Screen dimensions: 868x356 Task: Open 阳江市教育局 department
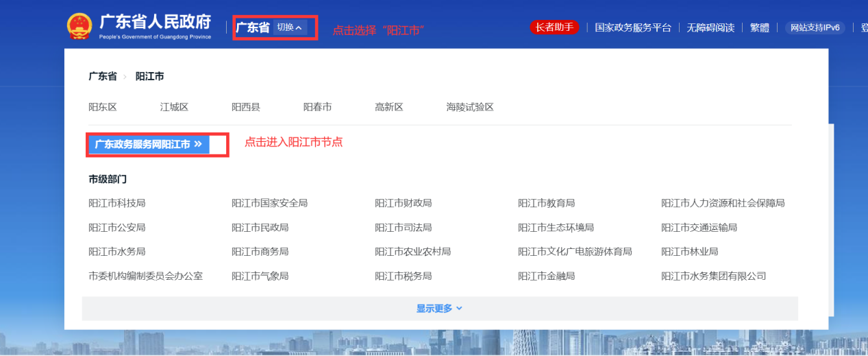[x=547, y=203]
